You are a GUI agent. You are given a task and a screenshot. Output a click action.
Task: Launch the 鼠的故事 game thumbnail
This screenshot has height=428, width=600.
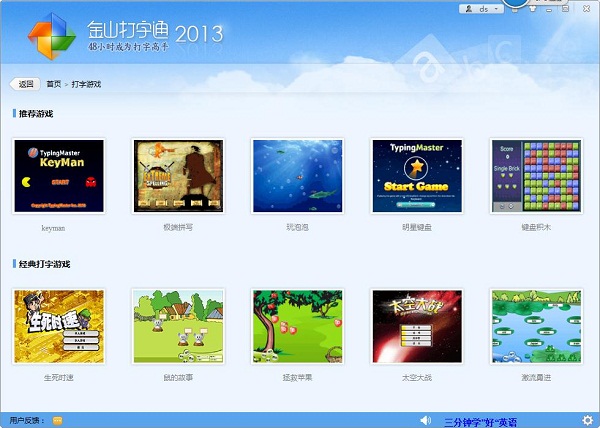tap(178, 326)
